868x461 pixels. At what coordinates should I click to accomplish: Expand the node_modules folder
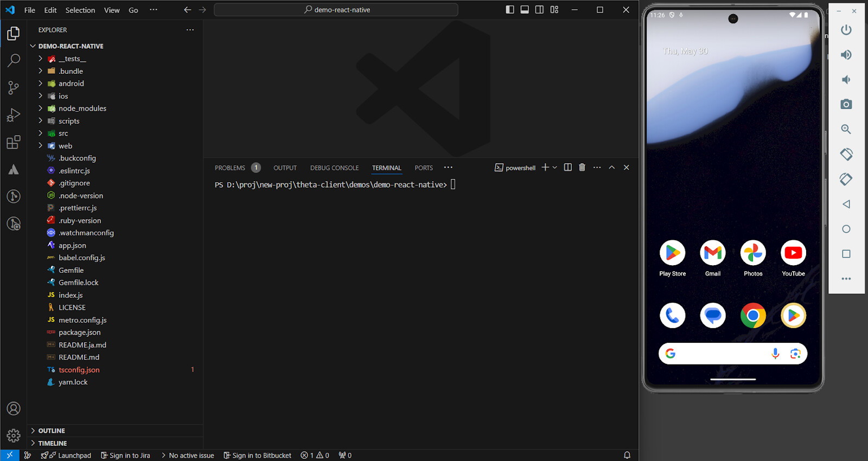(x=82, y=108)
